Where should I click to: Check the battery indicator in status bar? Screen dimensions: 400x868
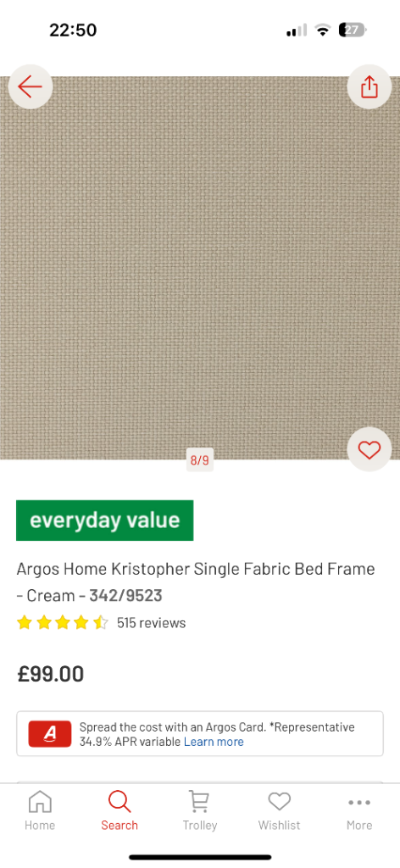point(353,30)
